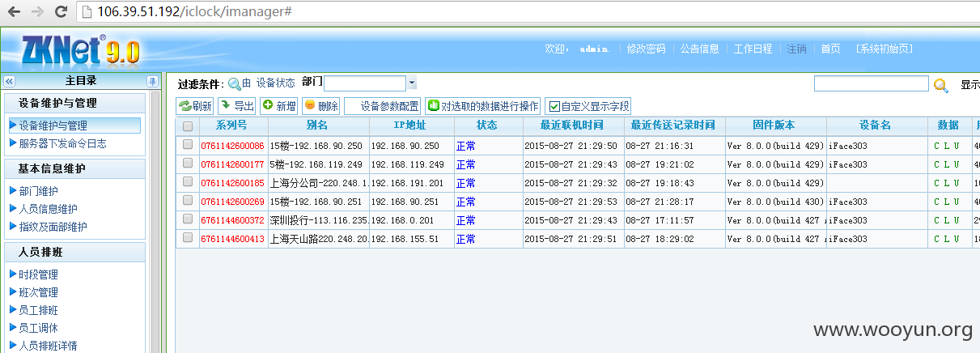This screenshot has height=353, width=980.
Task: Click the browser reload icon
Action: click(61, 11)
